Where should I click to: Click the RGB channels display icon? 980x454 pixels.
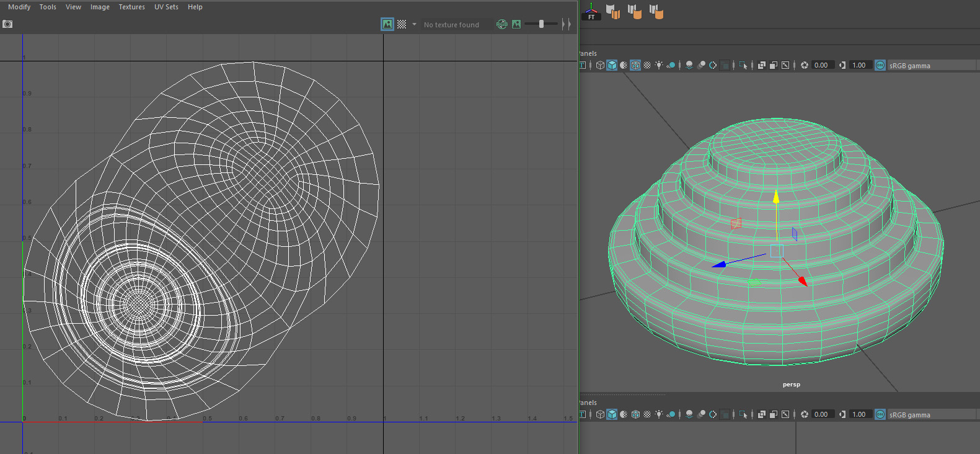[x=501, y=24]
